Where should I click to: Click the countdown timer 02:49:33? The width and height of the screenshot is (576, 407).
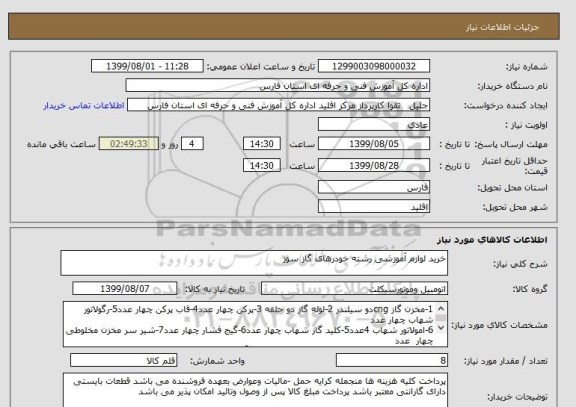coord(129,144)
